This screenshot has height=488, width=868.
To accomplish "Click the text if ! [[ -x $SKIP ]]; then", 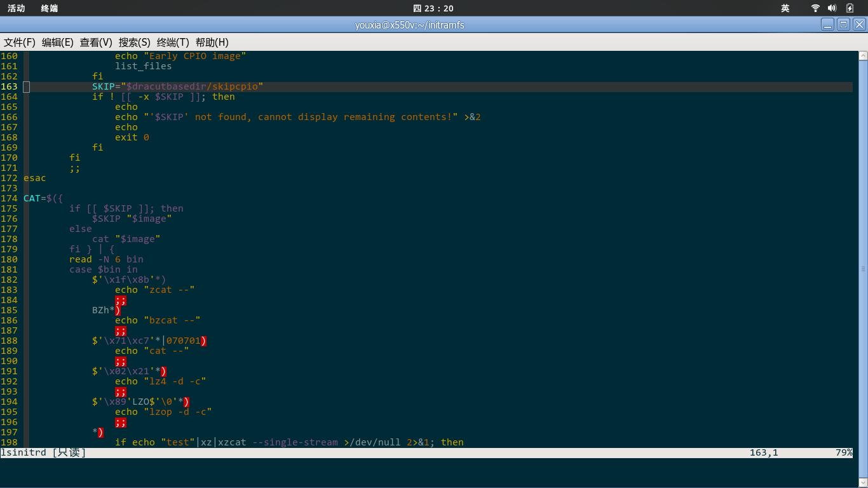I will pyautogui.click(x=163, y=97).
